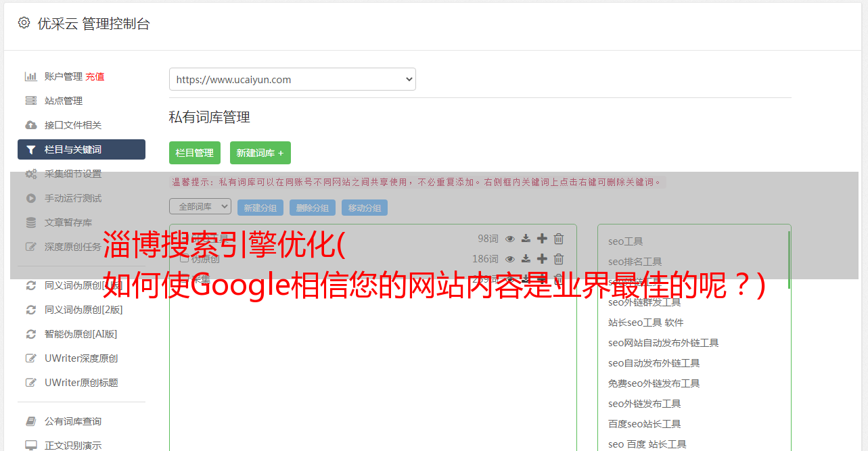The height and width of the screenshot is (451, 868).
Task: Click the 新建词库 + button
Action: pyautogui.click(x=260, y=153)
